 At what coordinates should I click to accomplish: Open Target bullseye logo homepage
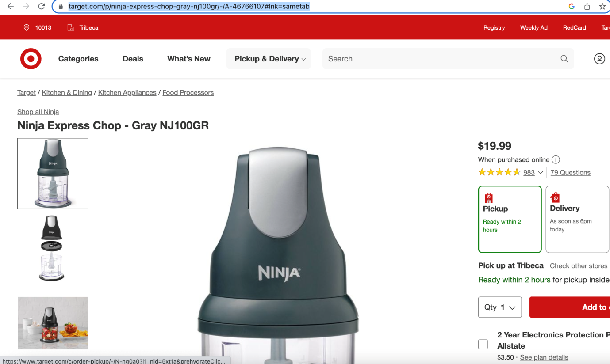[31, 59]
